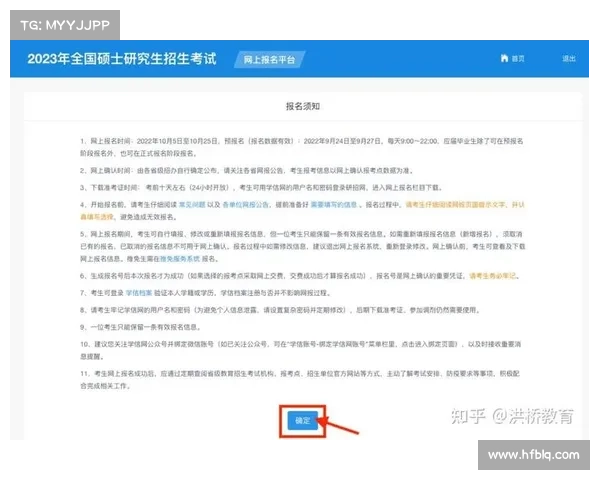Select the 网上报名平台 tab label

tap(269, 60)
